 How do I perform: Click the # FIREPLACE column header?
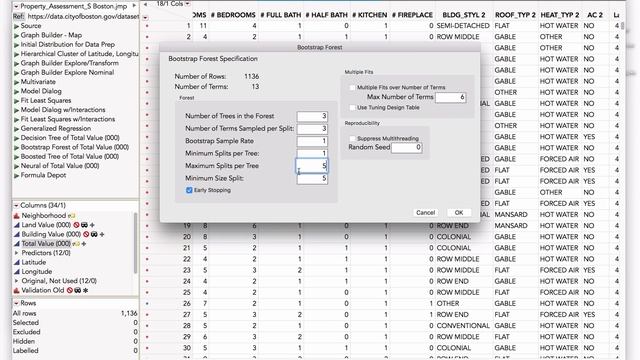tap(412, 15)
